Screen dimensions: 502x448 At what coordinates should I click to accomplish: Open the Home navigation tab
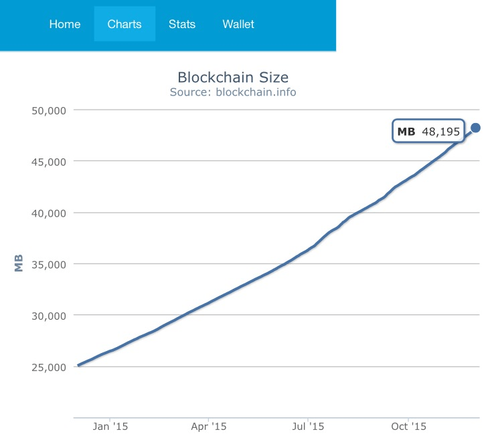pyautogui.click(x=65, y=24)
